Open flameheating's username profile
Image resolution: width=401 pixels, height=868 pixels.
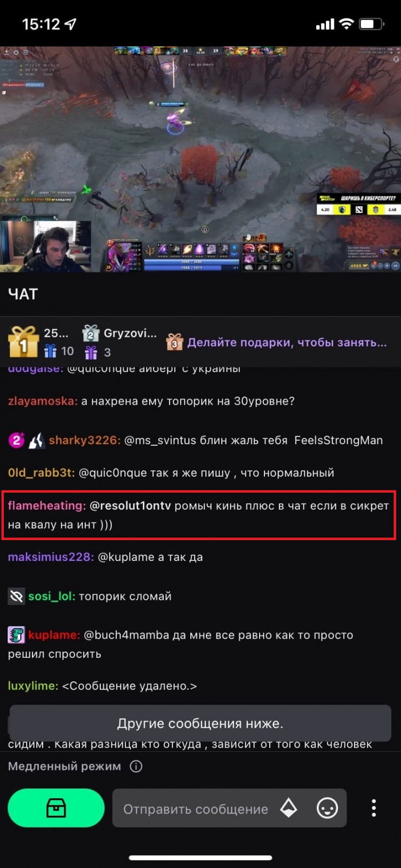[47, 505]
